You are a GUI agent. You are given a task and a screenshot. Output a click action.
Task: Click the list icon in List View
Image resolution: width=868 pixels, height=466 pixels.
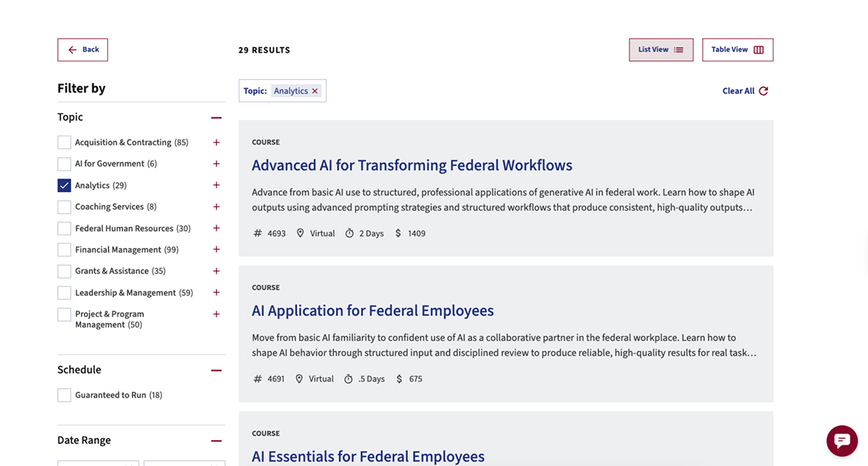pyautogui.click(x=679, y=50)
